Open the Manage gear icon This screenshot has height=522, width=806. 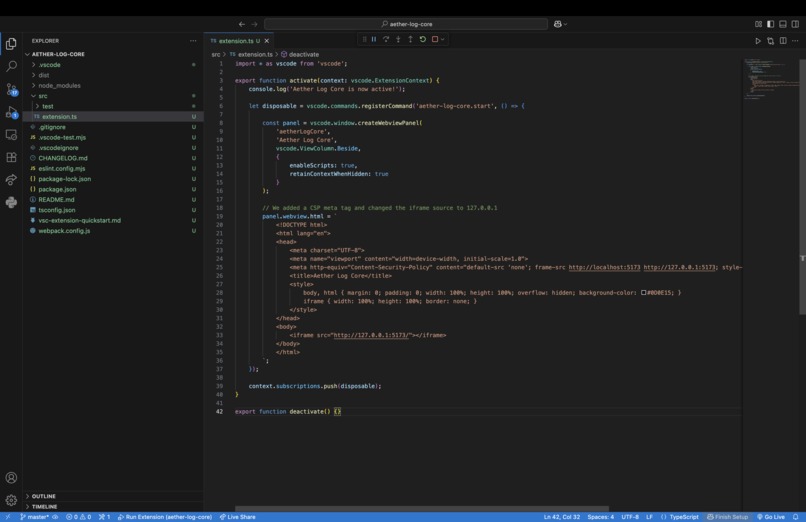[x=11, y=500]
